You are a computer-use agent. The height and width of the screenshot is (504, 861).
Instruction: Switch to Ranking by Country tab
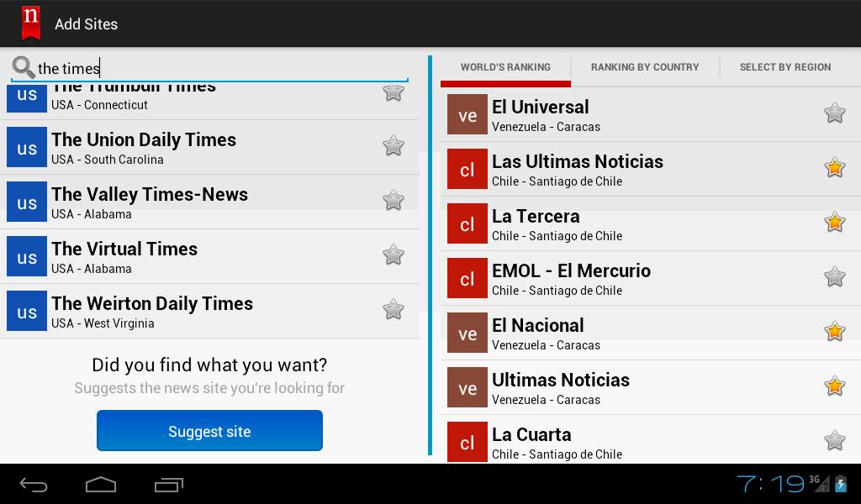coord(645,67)
